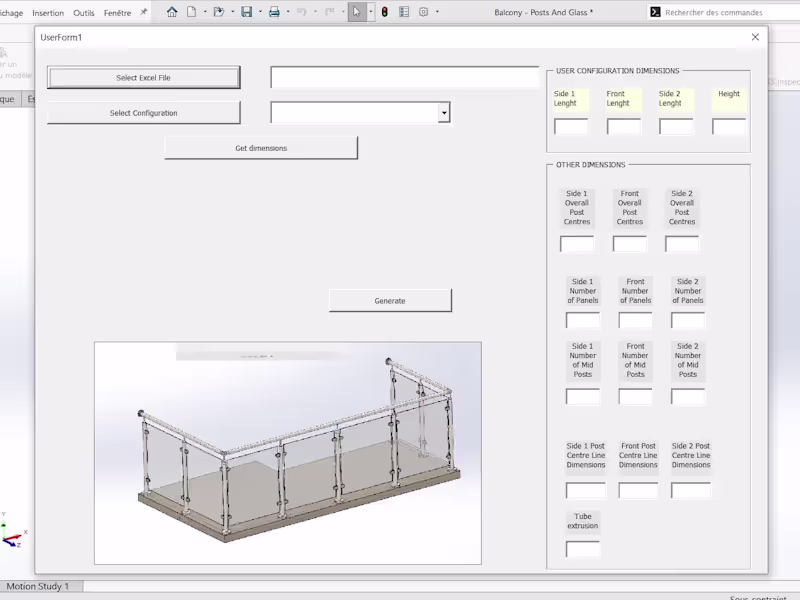Switch to the Motion Study 1 tab

tap(38, 587)
